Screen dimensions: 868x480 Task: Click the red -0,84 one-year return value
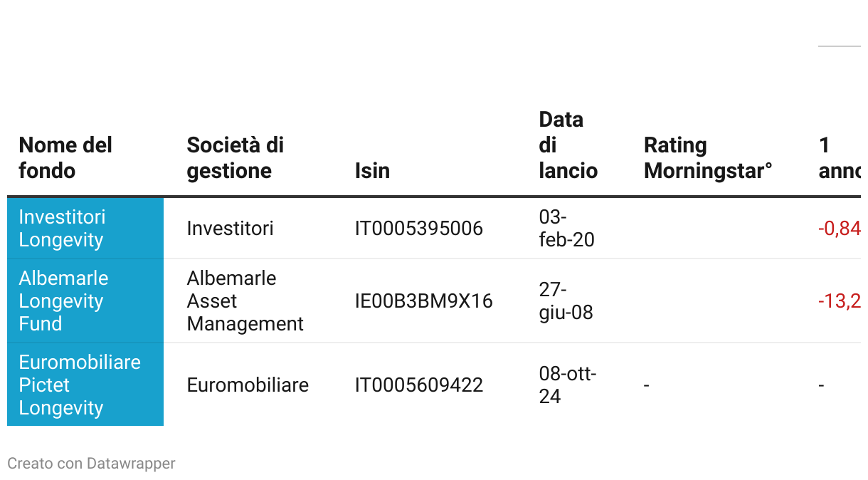pos(840,229)
